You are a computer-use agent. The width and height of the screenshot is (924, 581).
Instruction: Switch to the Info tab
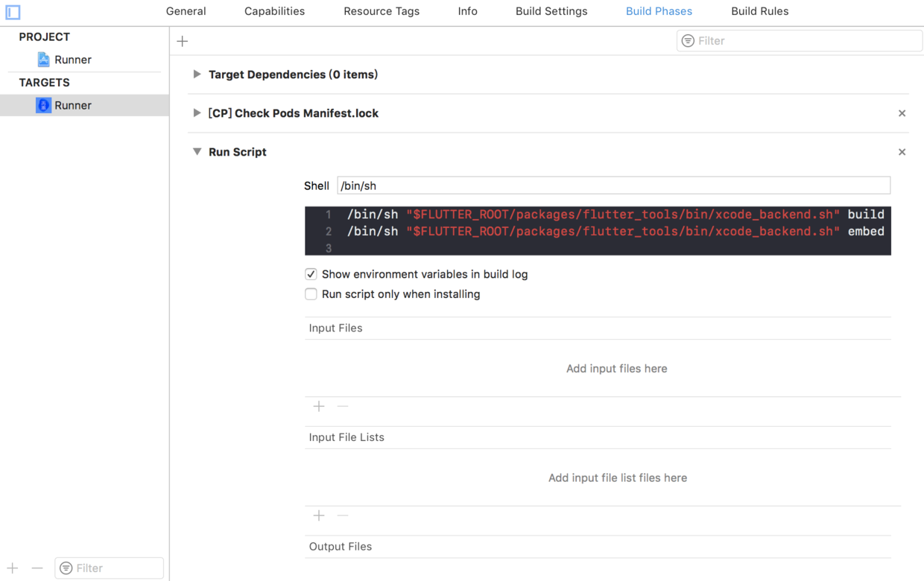(467, 11)
